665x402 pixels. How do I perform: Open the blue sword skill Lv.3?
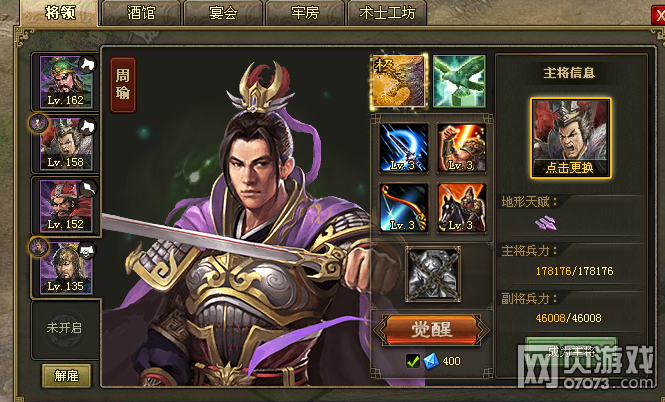tap(403, 148)
